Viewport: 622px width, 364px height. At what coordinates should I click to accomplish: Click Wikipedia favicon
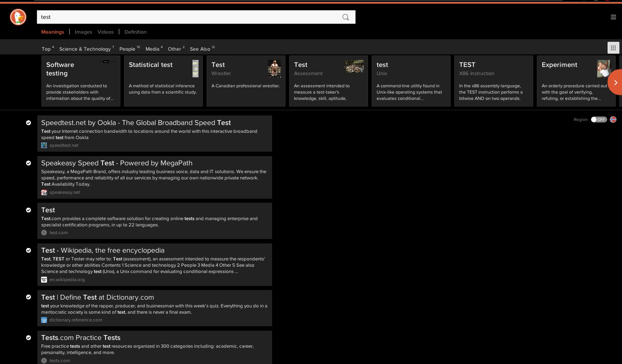(44, 280)
